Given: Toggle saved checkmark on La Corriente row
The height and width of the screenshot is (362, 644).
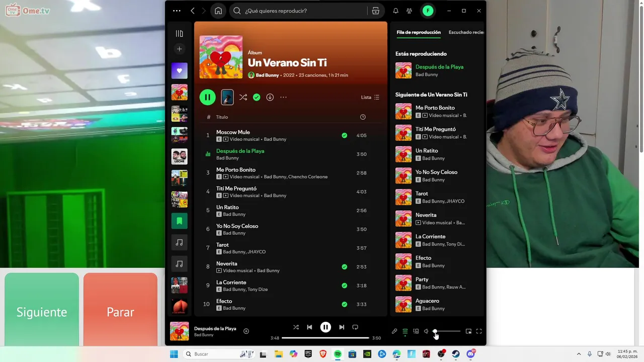Looking at the screenshot, I should coord(344,286).
